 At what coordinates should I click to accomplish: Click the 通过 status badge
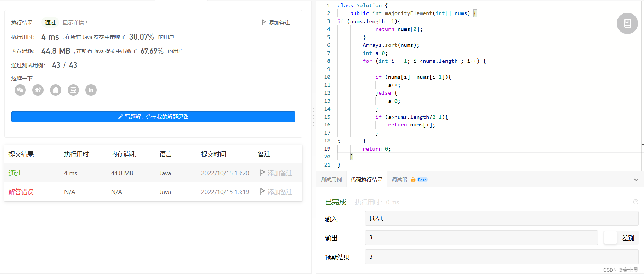tap(50, 22)
